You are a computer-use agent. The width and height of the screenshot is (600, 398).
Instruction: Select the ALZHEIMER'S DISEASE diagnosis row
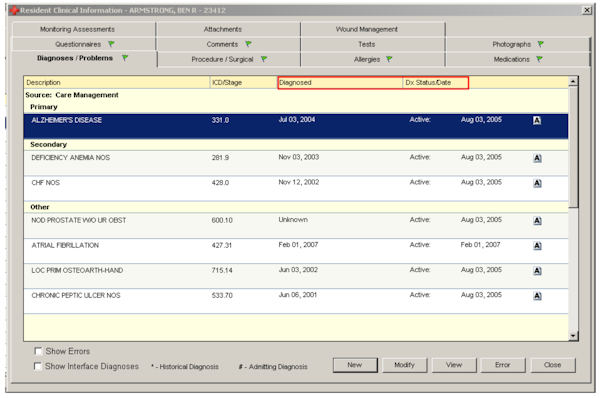coord(296,126)
